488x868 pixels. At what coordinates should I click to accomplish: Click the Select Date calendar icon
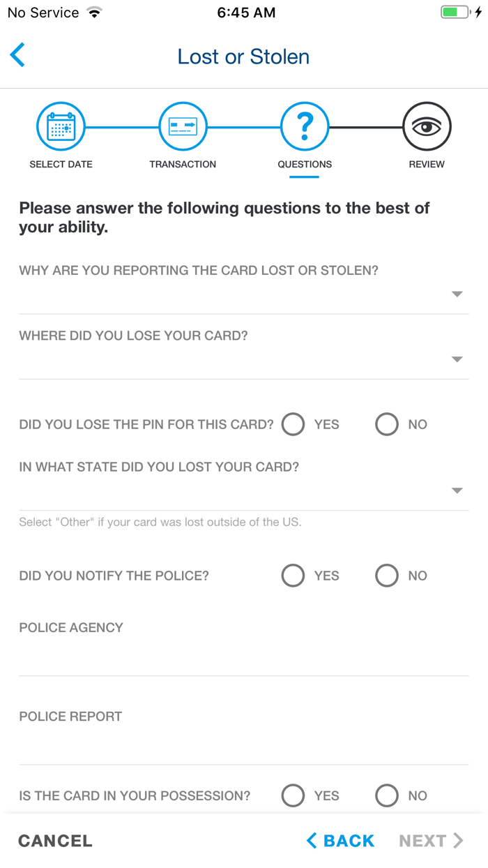click(x=61, y=126)
